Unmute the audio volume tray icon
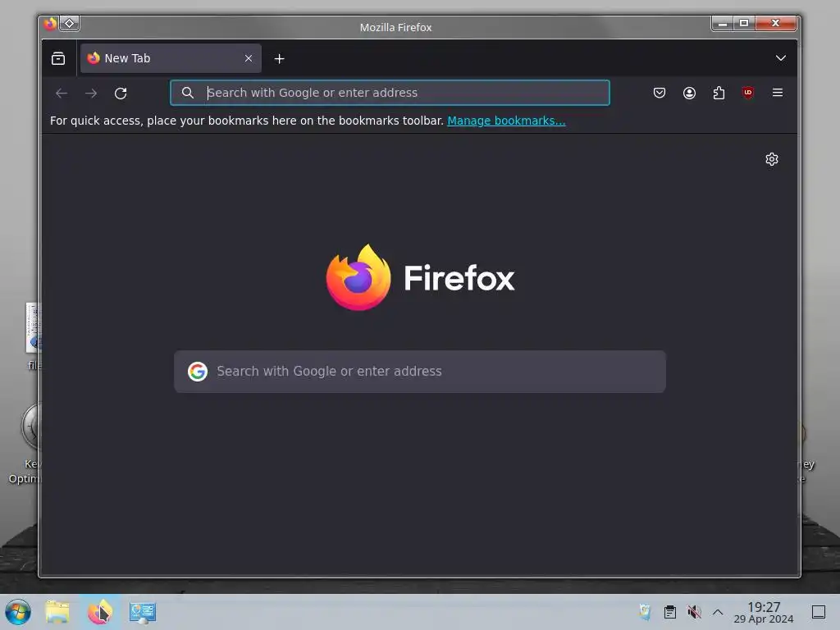 click(x=694, y=612)
